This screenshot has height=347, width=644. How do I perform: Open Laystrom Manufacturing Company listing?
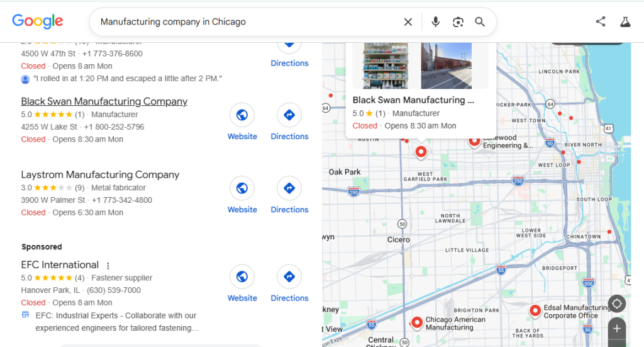[x=100, y=174]
